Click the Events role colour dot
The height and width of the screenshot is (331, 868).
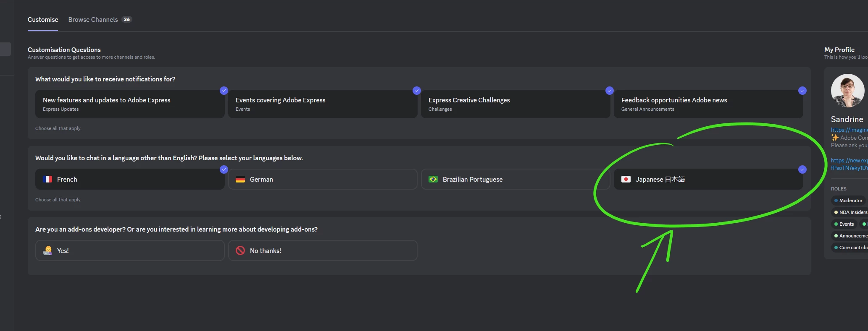836,224
